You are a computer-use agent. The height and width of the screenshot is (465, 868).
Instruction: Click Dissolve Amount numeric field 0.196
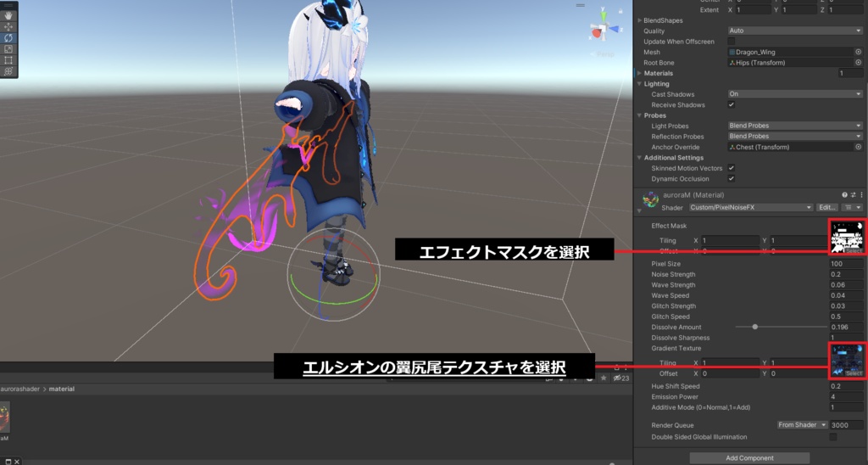coord(846,327)
